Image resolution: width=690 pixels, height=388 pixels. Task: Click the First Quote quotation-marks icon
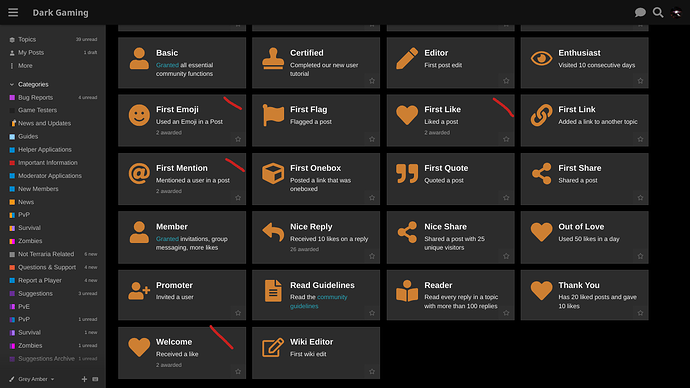click(407, 173)
